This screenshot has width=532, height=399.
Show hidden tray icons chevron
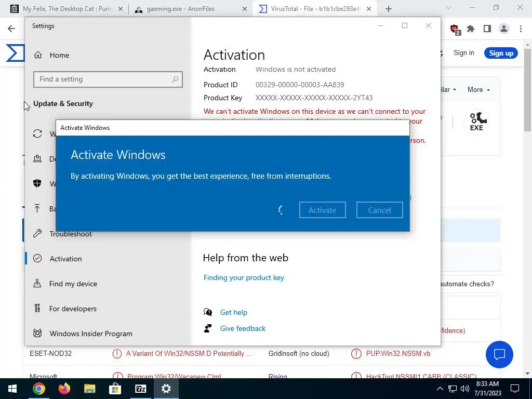(x=440, y=389)
